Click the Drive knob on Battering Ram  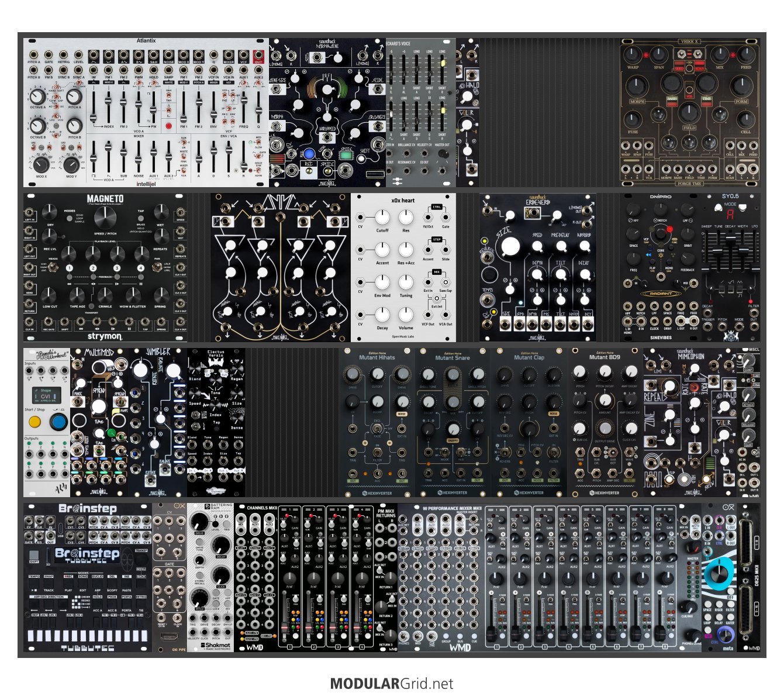pos(199,521)
